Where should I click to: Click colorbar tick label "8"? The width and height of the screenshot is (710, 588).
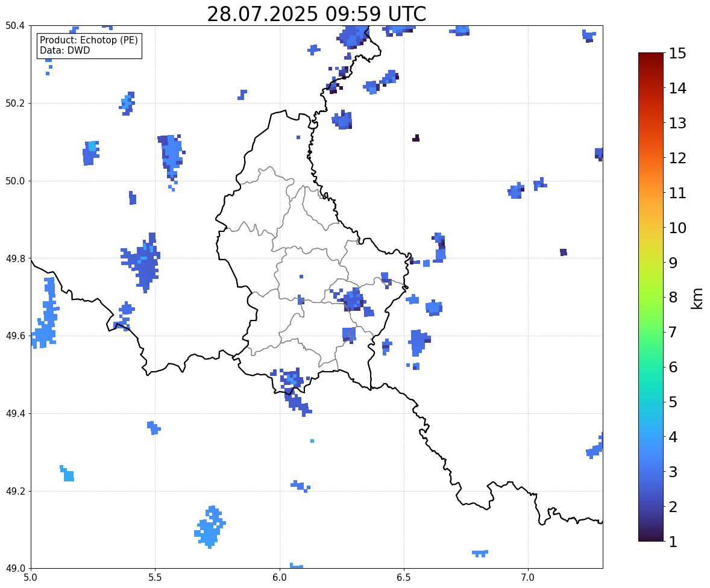coord(673,298)
